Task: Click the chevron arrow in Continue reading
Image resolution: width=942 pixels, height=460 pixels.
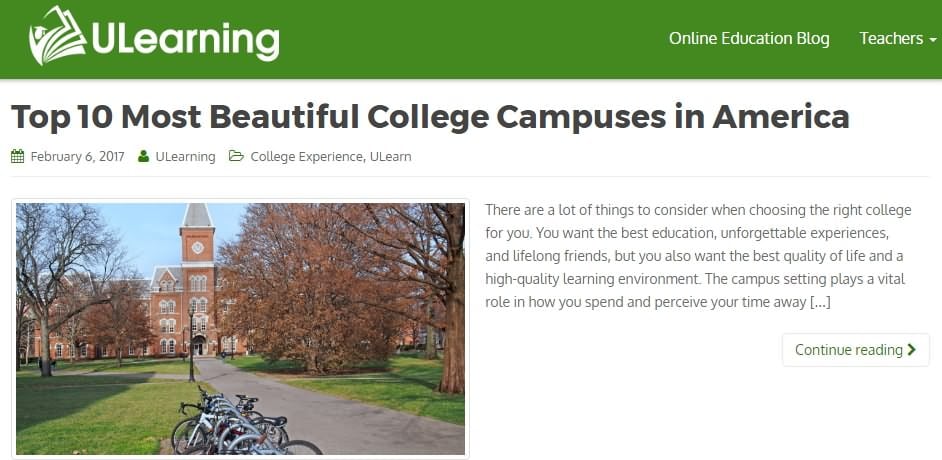Action: click(x=912, y=350)
